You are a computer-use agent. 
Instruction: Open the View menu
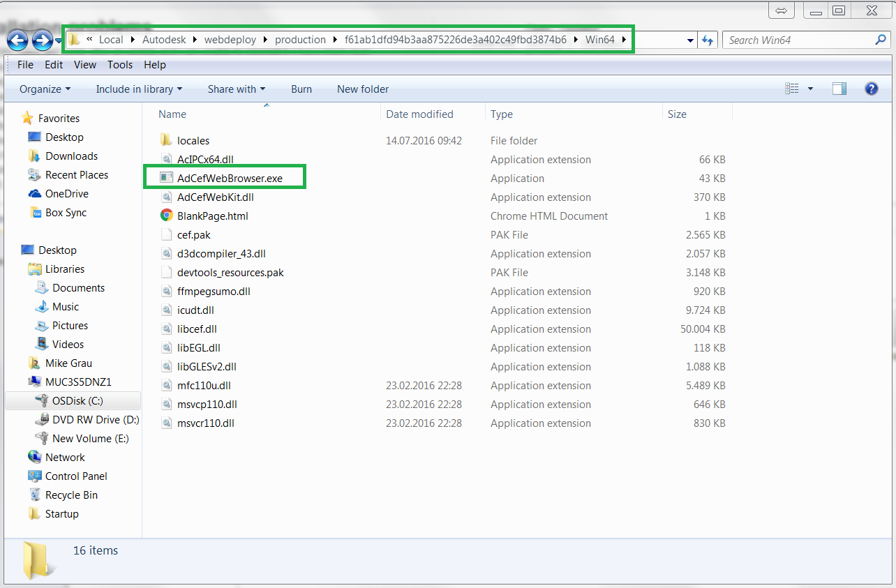84,64
